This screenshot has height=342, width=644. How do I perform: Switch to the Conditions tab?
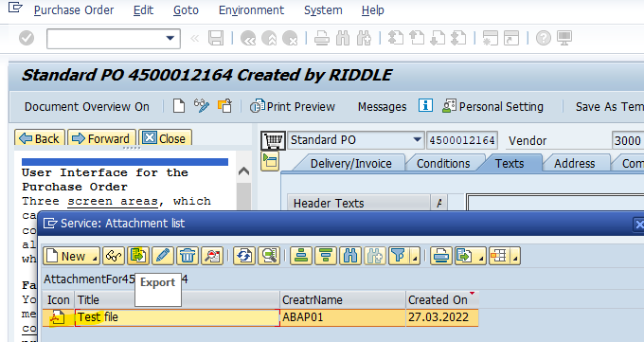pyautogui.click(x=443, y=164)
